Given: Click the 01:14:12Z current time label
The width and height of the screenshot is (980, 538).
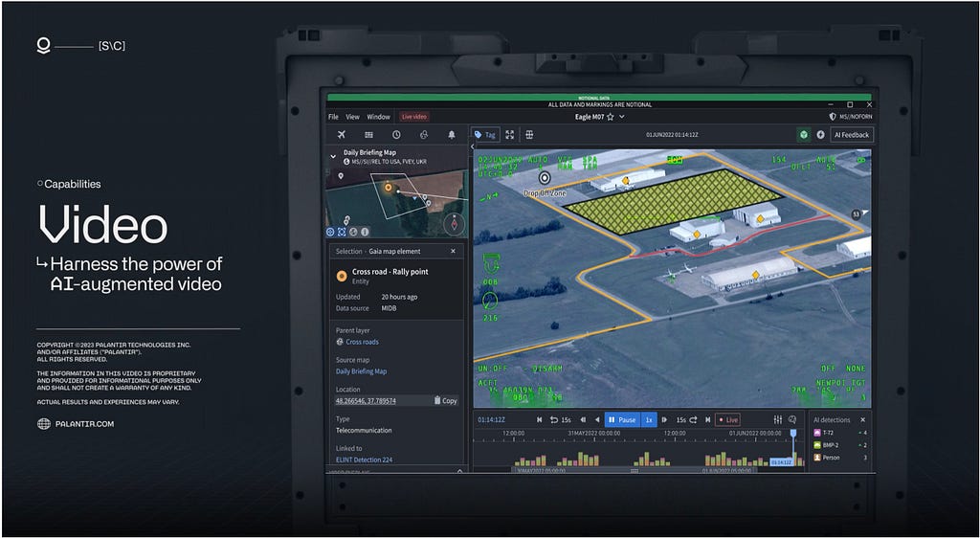Looking at the screenshot, I should point(491,420).
